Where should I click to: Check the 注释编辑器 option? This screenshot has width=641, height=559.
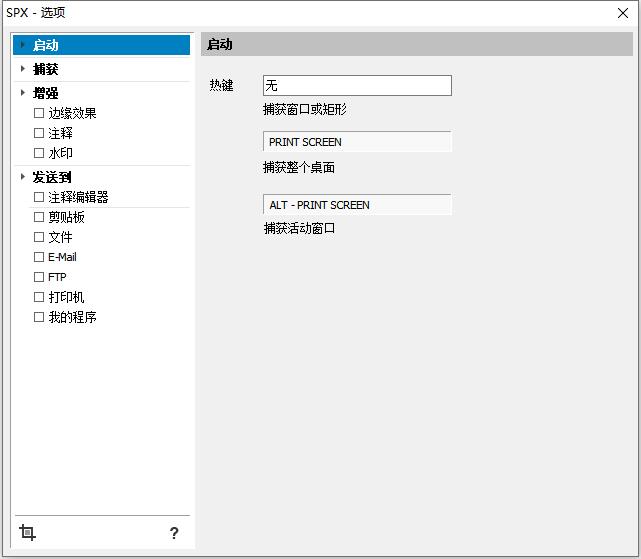(39, 197)
